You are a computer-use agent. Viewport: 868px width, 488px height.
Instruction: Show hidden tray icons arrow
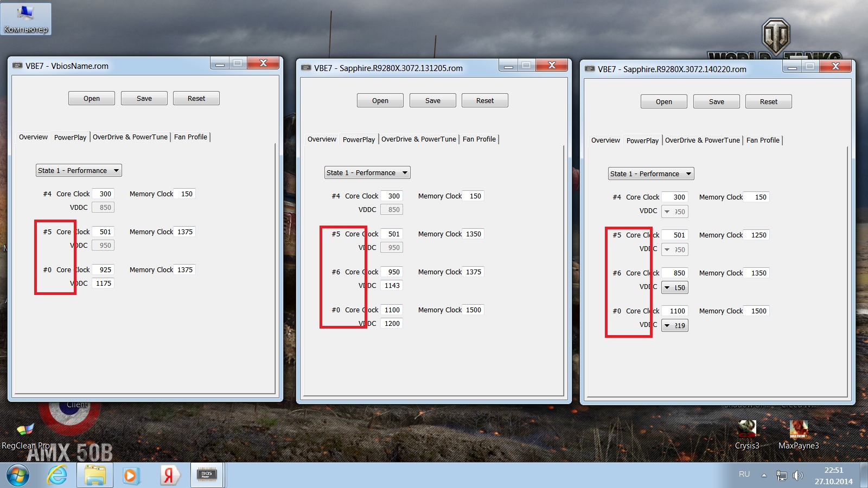[x=764, y=476]
